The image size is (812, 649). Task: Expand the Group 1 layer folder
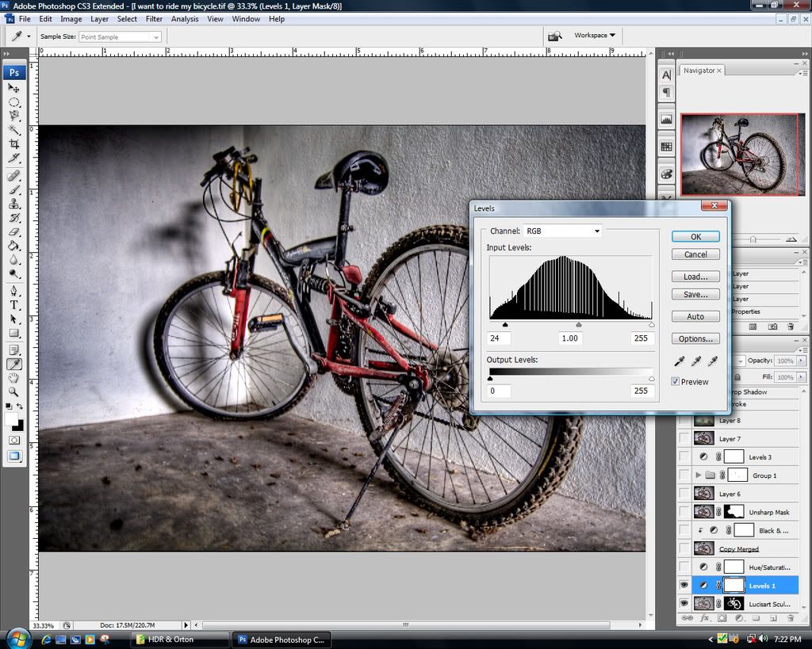pyautogui.click(x=698, y=475)
